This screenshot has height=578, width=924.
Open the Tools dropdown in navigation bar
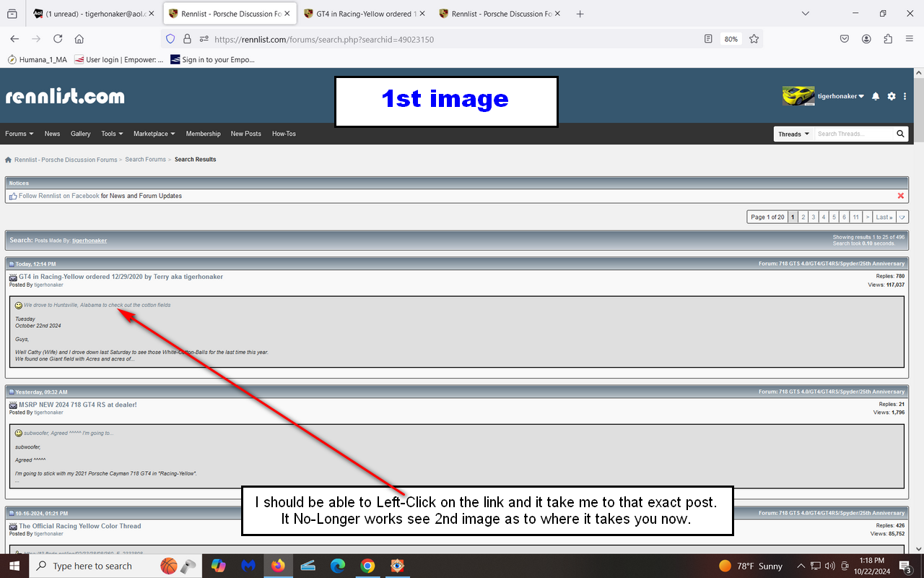112,134
